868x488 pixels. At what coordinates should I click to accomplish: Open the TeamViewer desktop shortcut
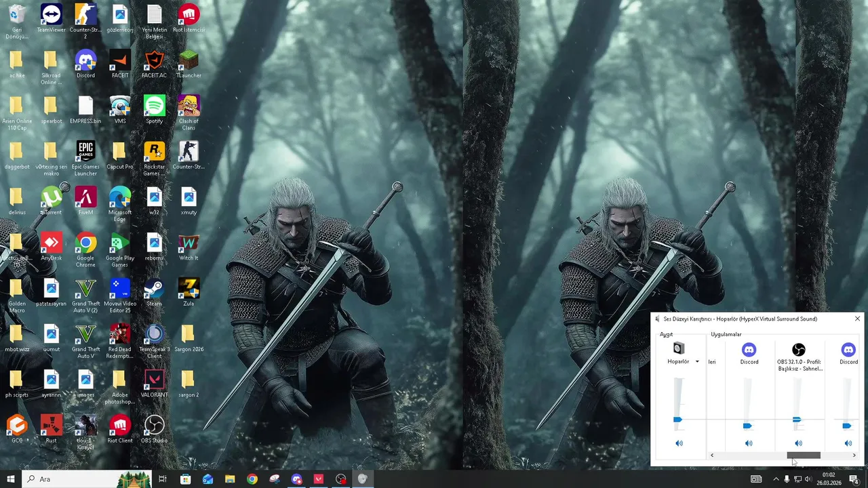point(51,18)
